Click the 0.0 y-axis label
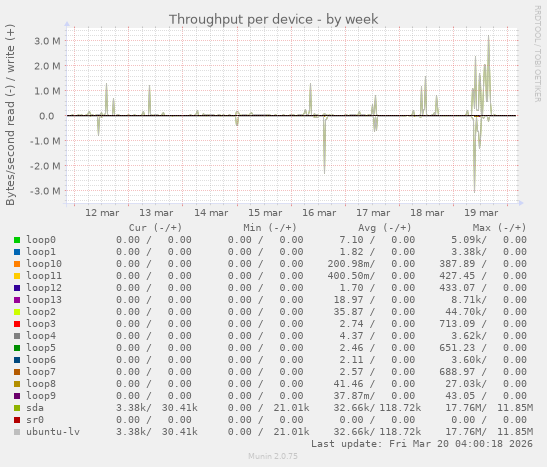Viewport: 547px width, 467px height. click(47, 116)
